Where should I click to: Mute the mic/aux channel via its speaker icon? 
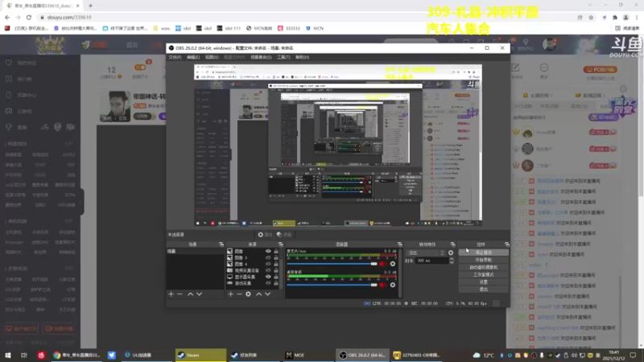pyautogui.click(x=383, y=264)
